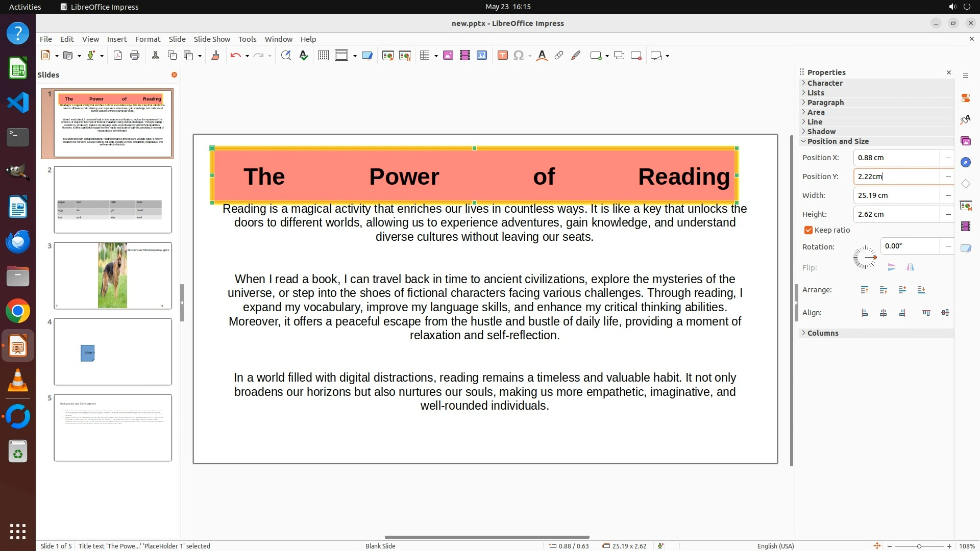Click Clone Formatting paintbrush icon
The width and height of the screenshot is (980, 551).
click(215, 56)
